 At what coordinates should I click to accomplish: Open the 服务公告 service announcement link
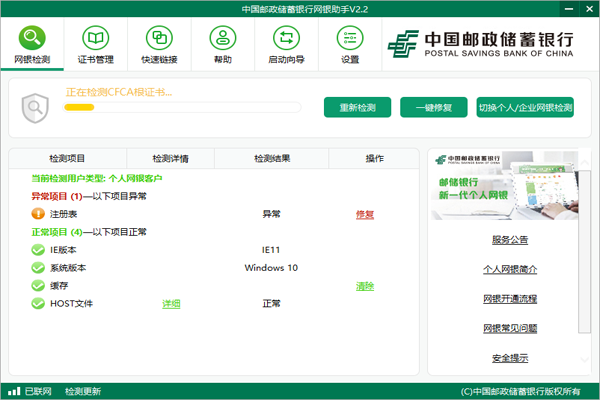coord(510,240)
